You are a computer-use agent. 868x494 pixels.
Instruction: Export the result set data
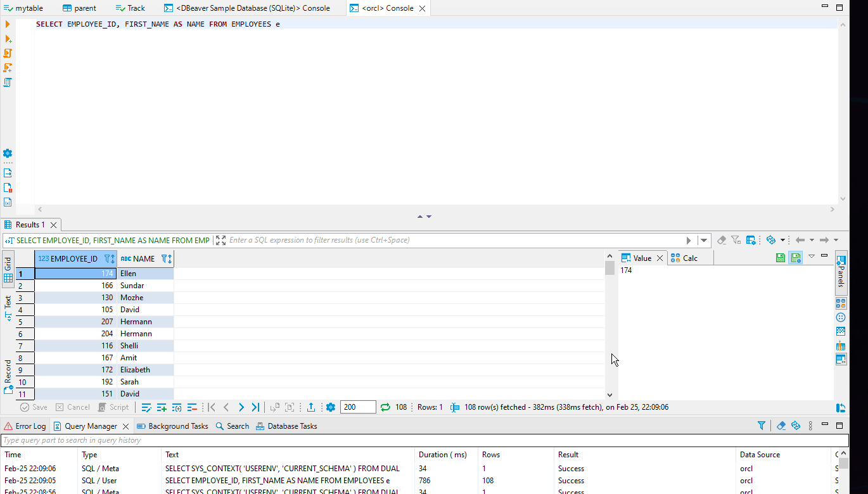coord(311,407)
